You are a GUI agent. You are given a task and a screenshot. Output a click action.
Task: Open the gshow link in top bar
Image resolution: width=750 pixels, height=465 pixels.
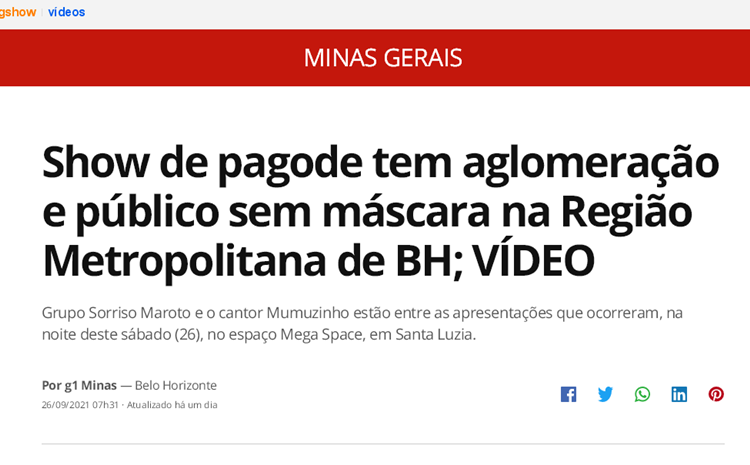pyautogui.click(x=17, y=12)
